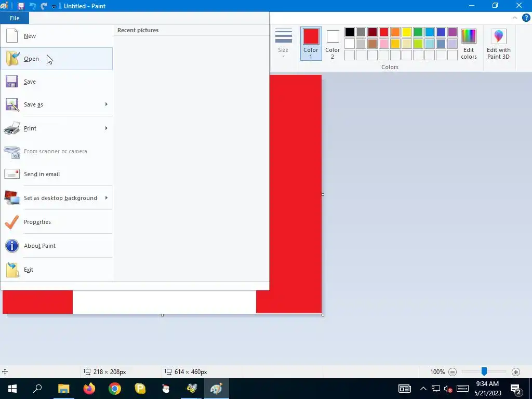Click the Exit icon in File menu

[12, 270]
